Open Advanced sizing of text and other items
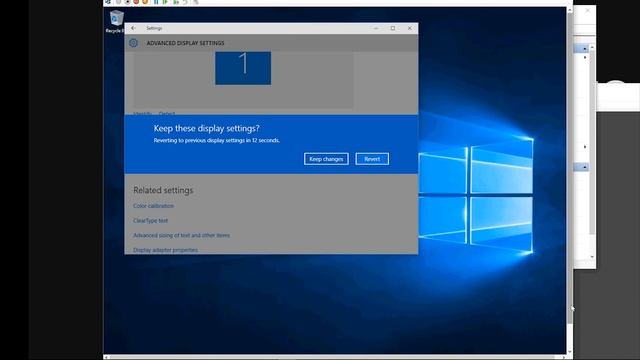Screen dimensions: 640x360 (x=181, y=235)
